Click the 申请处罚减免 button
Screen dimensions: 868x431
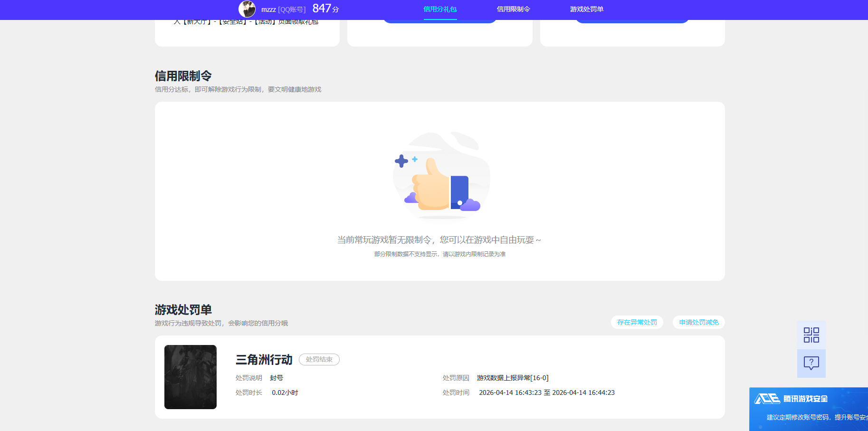[699, 322]
